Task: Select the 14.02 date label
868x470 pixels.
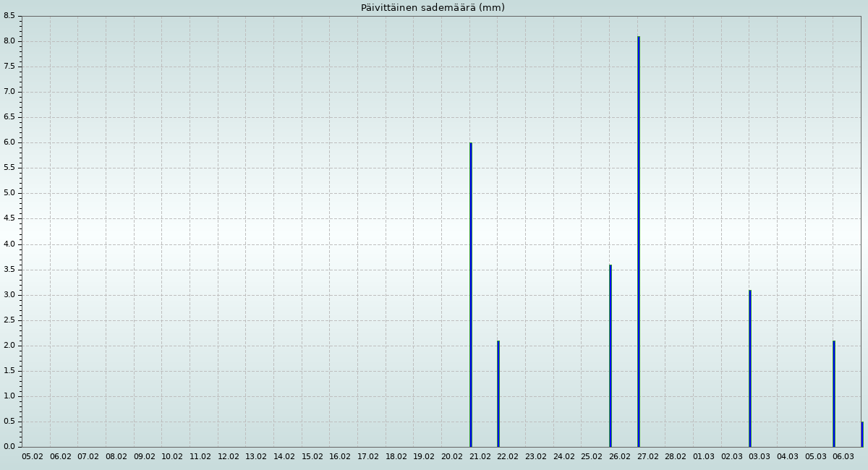Action: (284, 456)
